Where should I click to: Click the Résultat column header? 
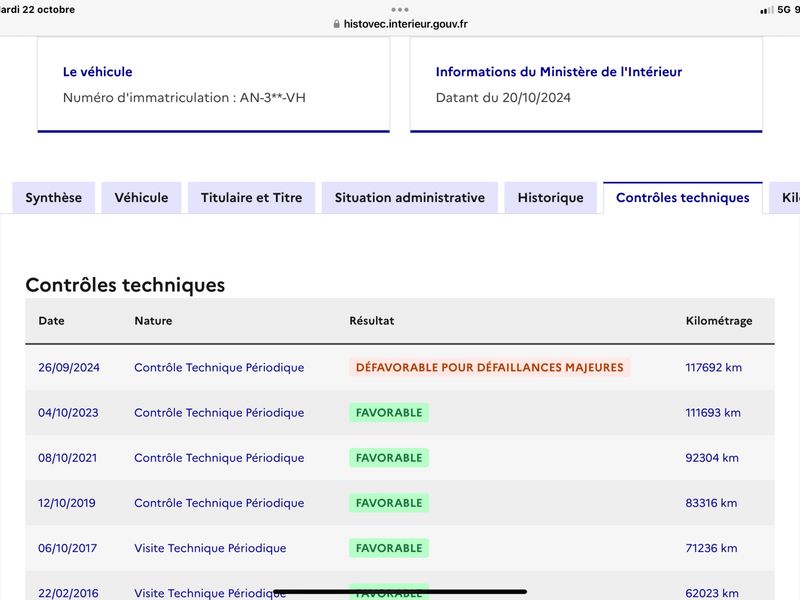(x=371, y=321)
